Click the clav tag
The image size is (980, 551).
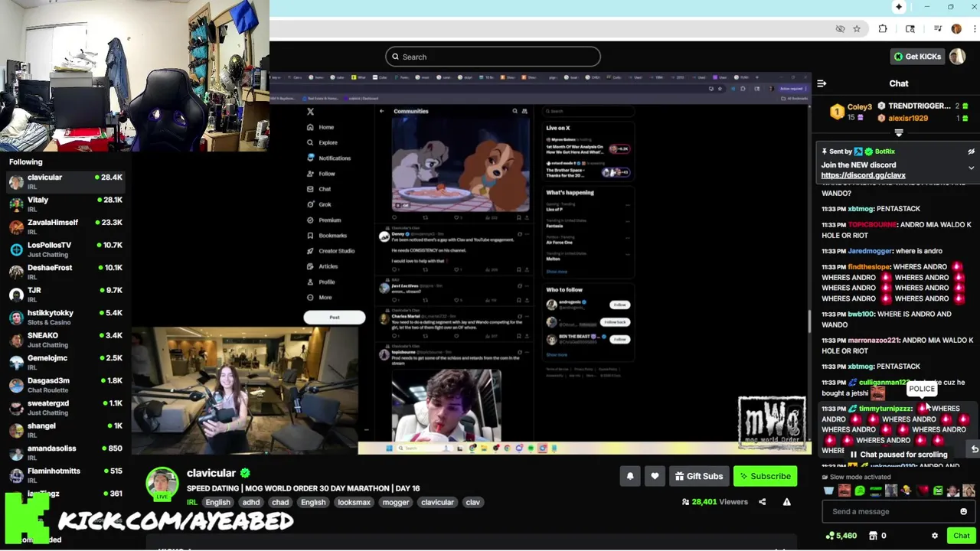click(472, 503)
